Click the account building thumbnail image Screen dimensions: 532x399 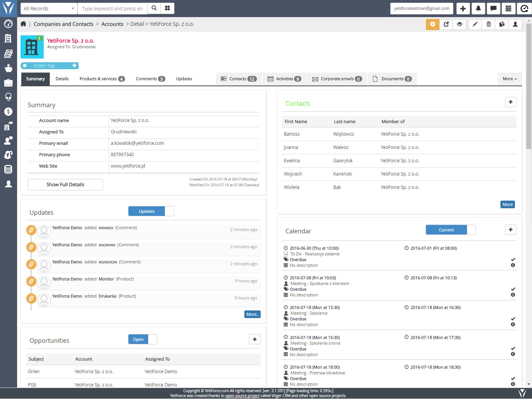click(32, 47)
